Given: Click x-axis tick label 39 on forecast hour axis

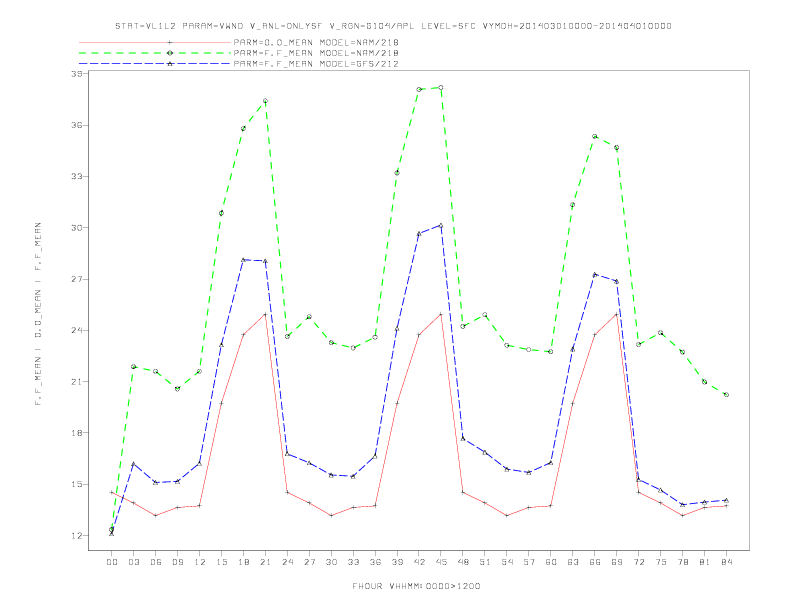Looking at the screenshot, I should [x=397, y=562].
